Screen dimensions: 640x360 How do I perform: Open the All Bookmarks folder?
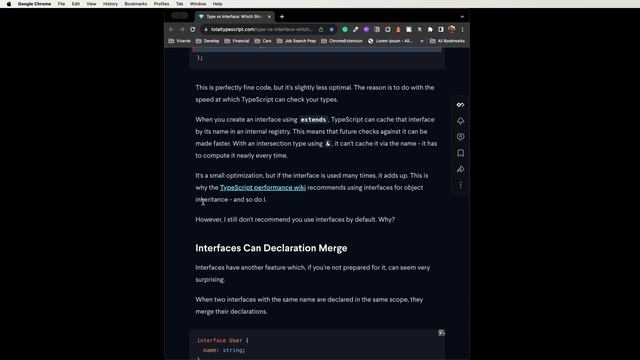click(x=447, y=41)
